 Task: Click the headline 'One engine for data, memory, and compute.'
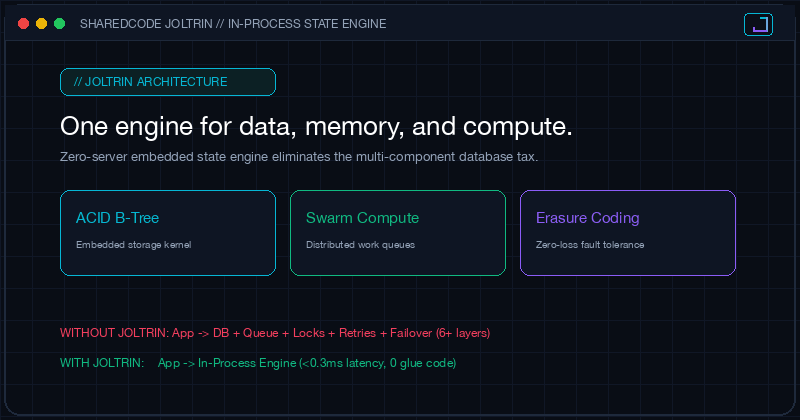(316, 126)
